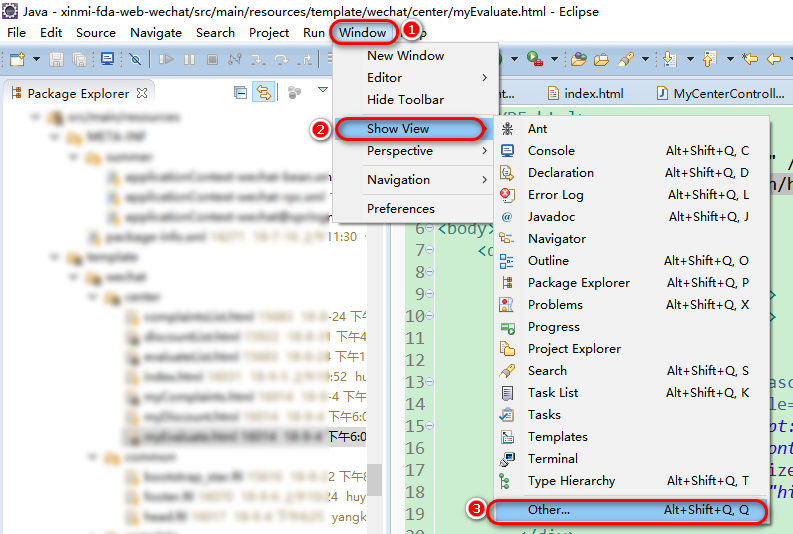
Task: Expand the Editor submenu
Action: pyautogui.click(x=414, y=77)
